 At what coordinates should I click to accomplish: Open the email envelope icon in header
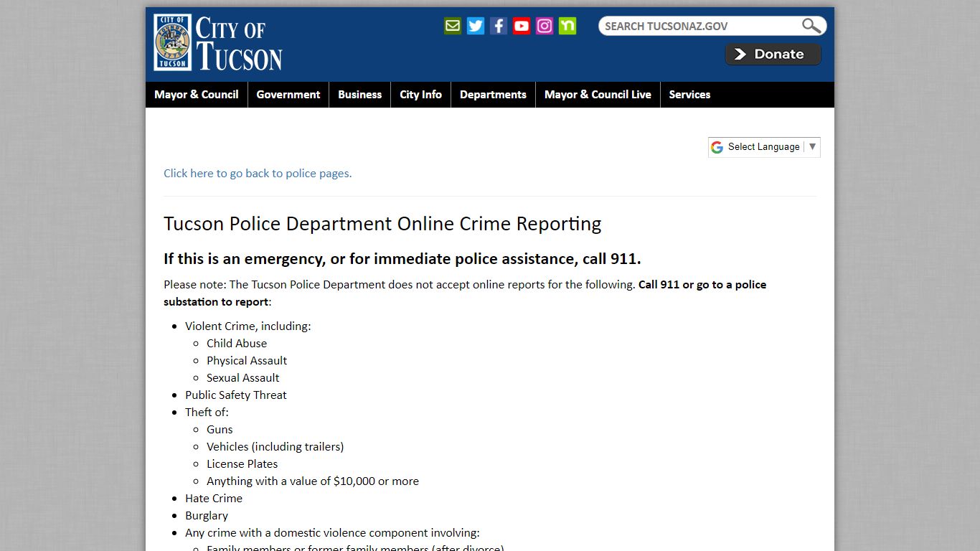point(453,26)
